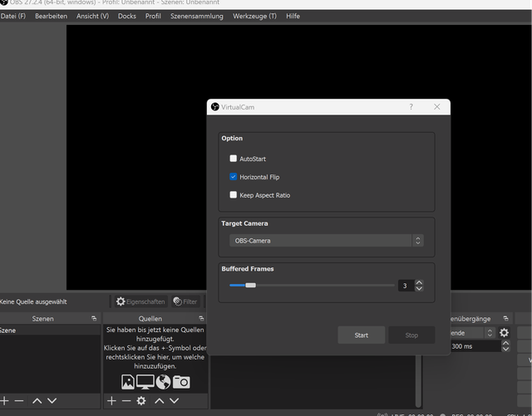This screenshot has height=416, width=532.
Task: Move source up in Quellen panel
Action: click(160, 401)
